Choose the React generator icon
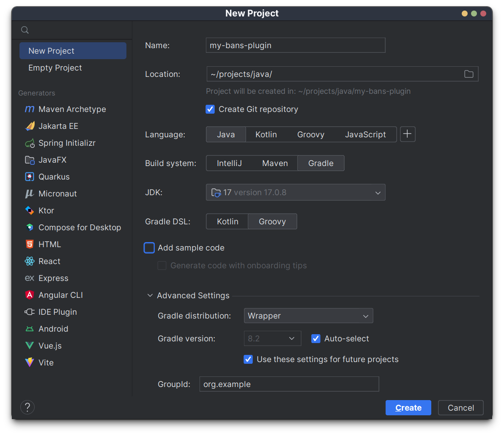 click(x=30, y=262)
